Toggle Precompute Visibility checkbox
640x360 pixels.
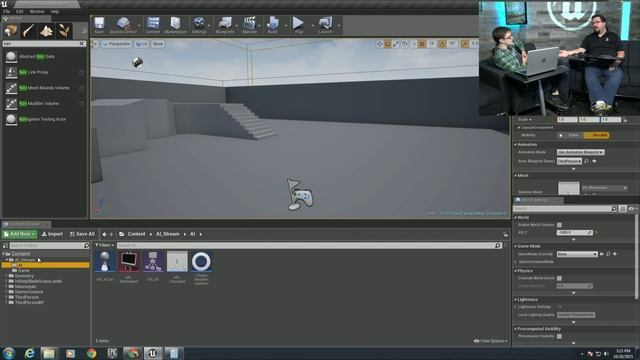[559, 336]
